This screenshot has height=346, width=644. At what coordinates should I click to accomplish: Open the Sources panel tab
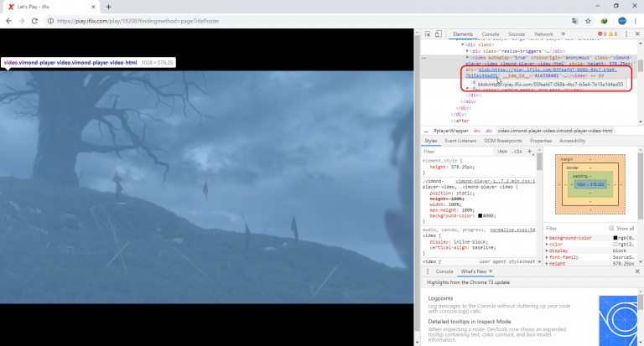tap(517, 34)
